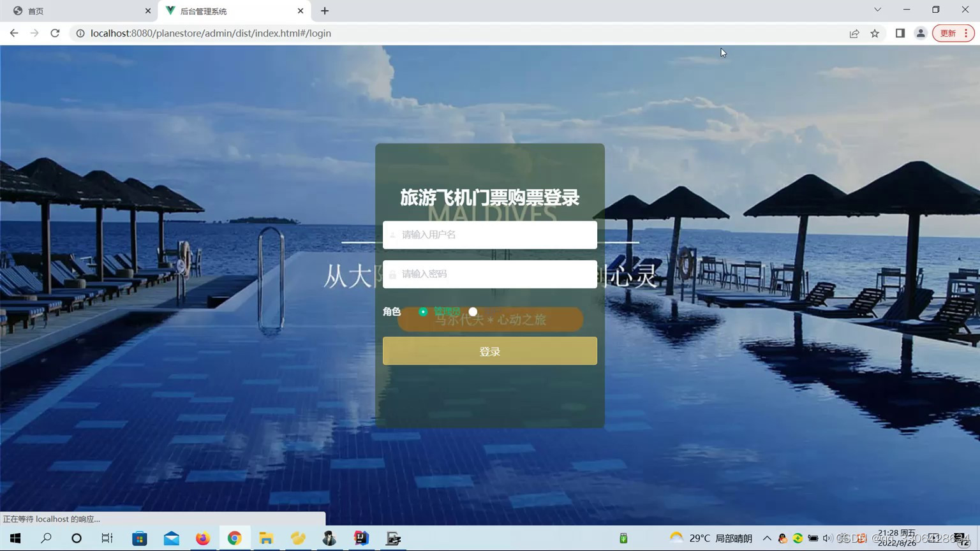Click the 更新 update button

pyautogui.click(x=953, y=33)
